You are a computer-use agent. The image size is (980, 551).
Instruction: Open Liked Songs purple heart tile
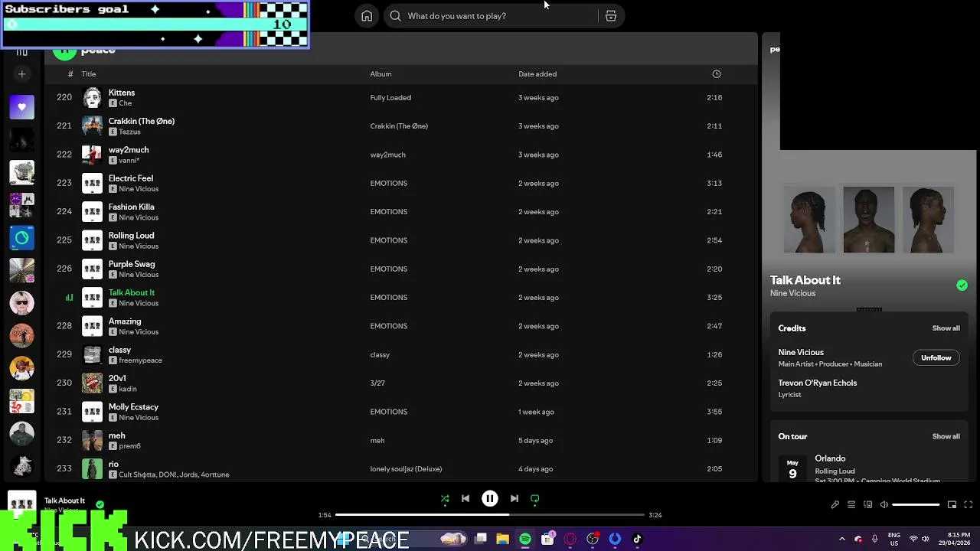click(21, 107)
